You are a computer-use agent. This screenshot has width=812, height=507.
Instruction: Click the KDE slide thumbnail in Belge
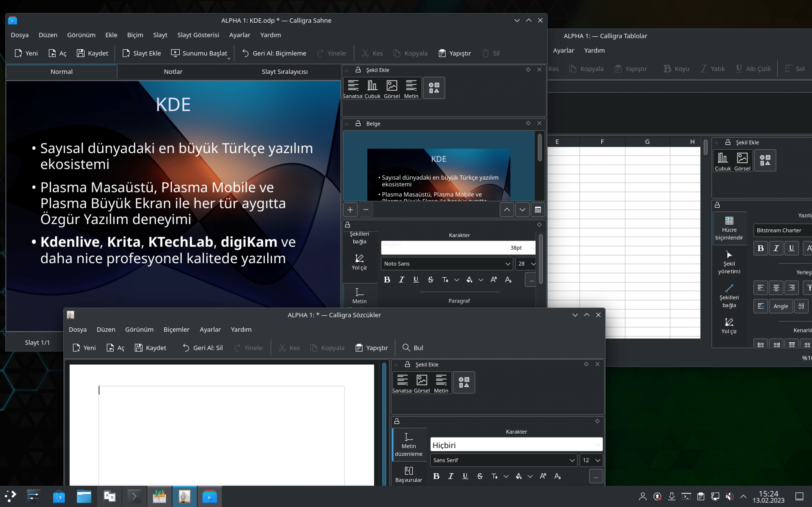point(438,174)
